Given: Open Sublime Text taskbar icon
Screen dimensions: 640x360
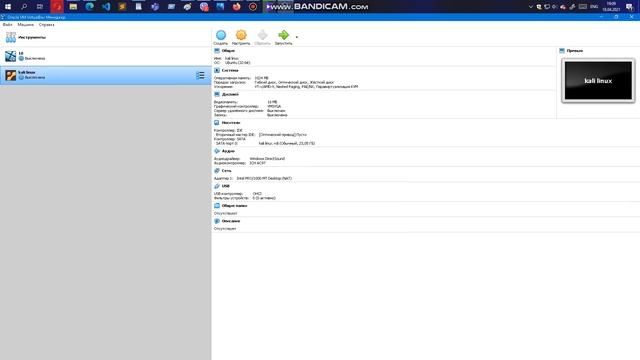Looking at the screenshot, I should [x=122, y=7].
